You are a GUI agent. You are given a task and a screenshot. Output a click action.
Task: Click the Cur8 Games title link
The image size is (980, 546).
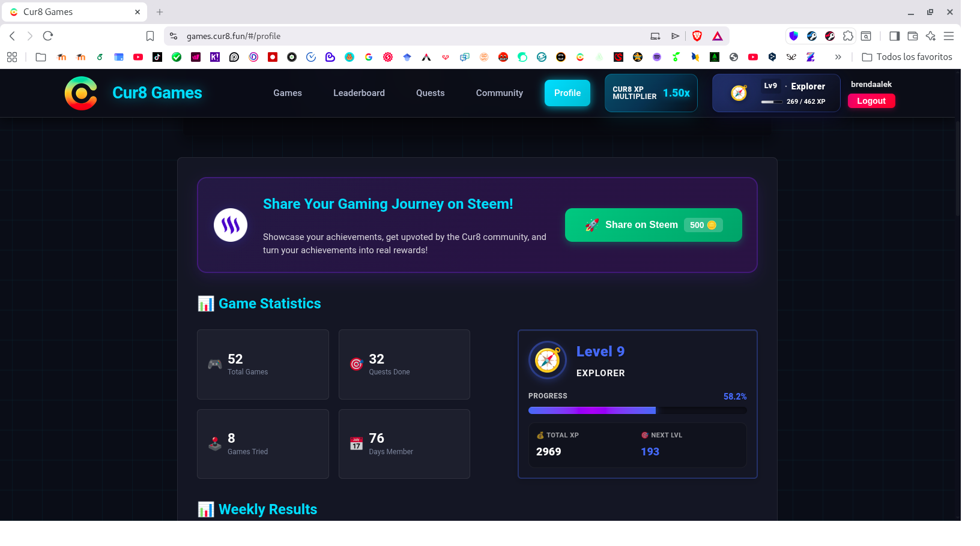(157, 93)
